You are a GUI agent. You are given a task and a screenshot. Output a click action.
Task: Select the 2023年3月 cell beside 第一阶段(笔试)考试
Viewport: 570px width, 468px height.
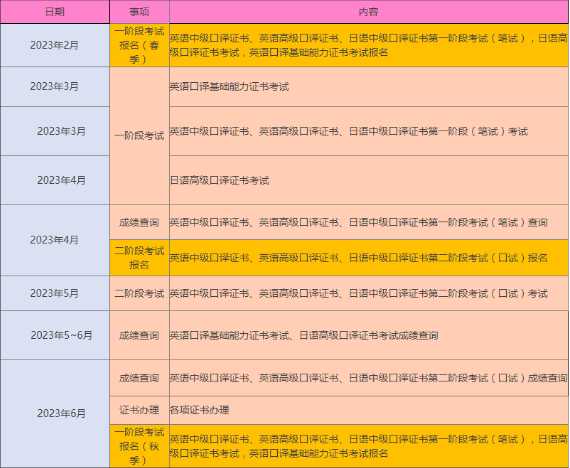coord(55,131)
